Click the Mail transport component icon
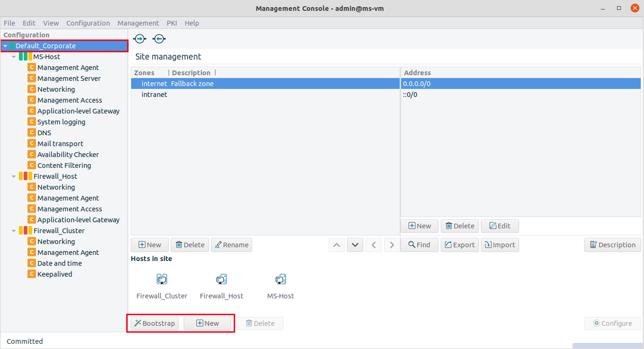This screenshot has height=349, width=644. click(32, 144)
